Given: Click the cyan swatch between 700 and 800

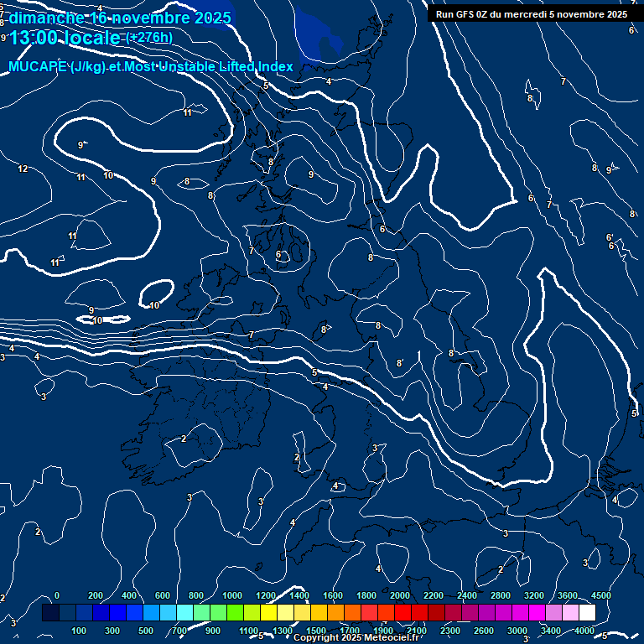Looking at the screenshot, I should tap(185, 613).
